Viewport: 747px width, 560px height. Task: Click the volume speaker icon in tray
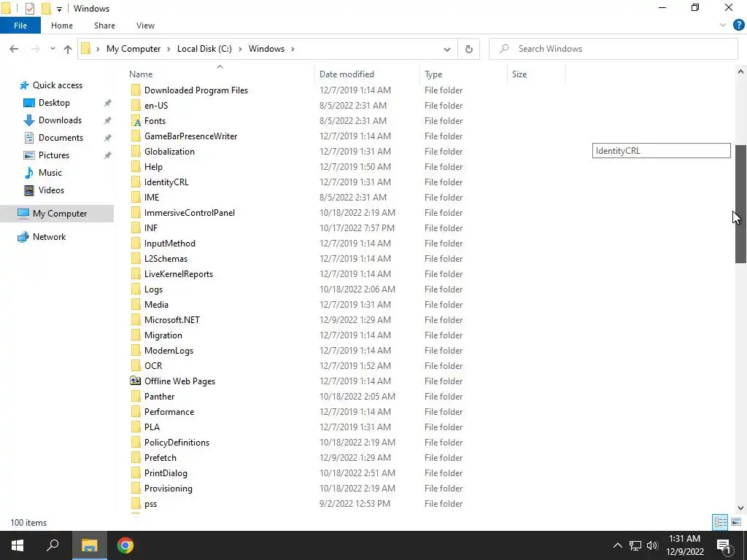(652, 545)
